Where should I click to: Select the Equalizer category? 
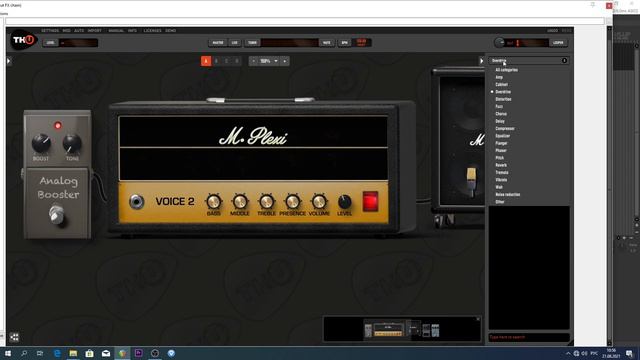click(503, 136)
